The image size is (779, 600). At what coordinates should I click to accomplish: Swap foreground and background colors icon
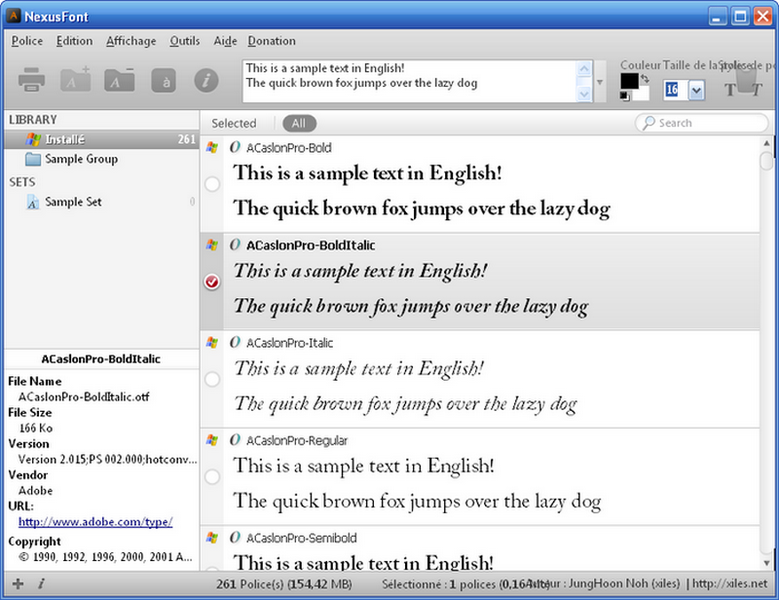[645, 77]
